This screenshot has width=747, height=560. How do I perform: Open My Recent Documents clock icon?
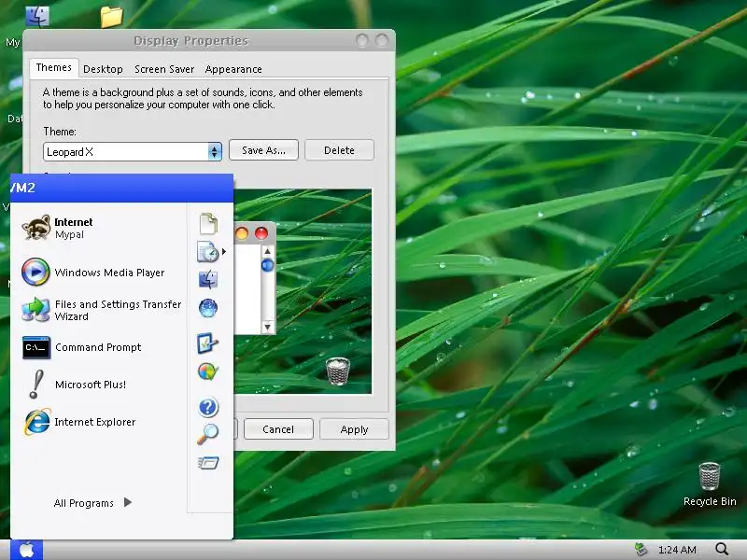point(207,251)
